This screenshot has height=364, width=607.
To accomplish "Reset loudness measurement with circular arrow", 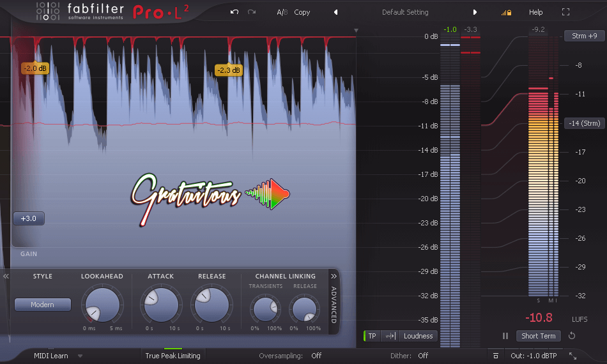I will (x=572, y=336).
